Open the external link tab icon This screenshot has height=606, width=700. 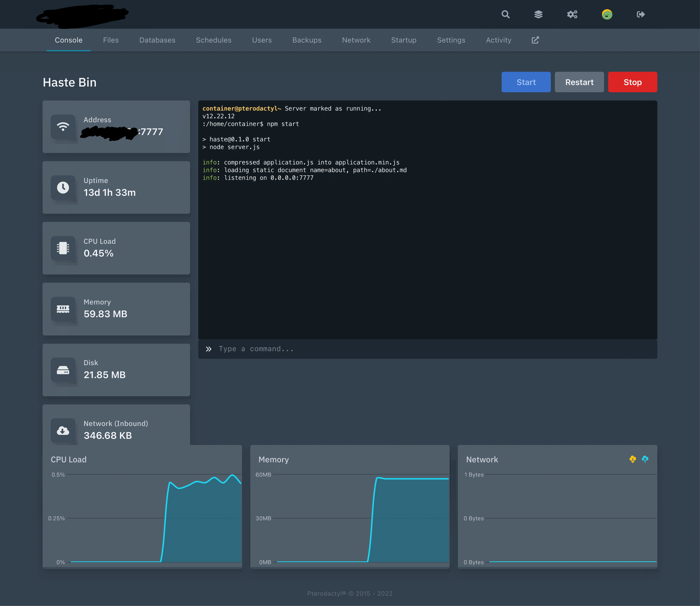tap(535, 40)
